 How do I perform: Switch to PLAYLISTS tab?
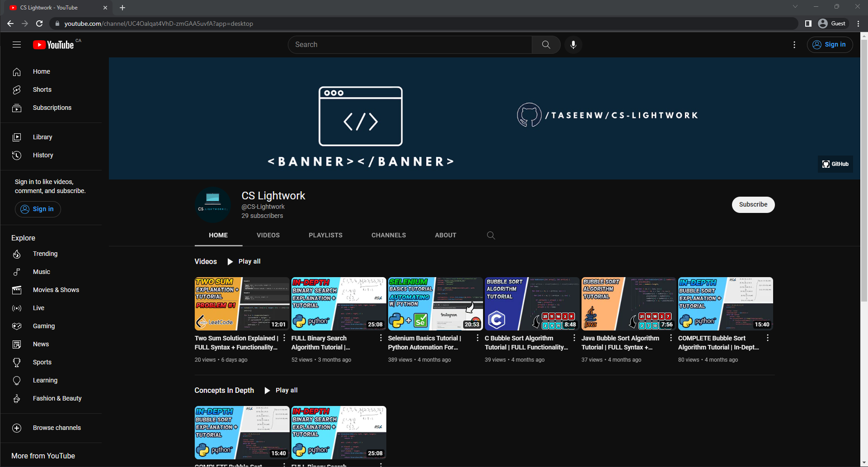coord(325,235)
